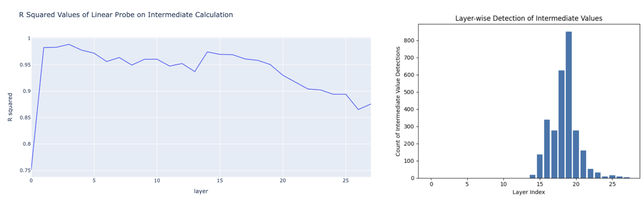Click the 800 tick label on the bar chart

(x=409, y=40)
